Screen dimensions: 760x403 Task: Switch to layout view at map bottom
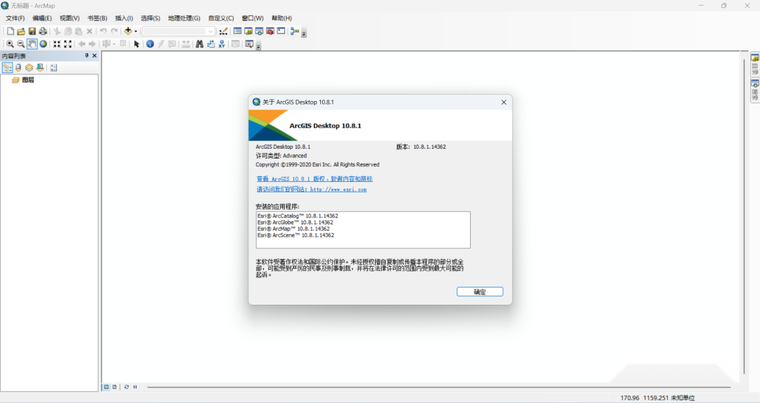coord(114,387)
